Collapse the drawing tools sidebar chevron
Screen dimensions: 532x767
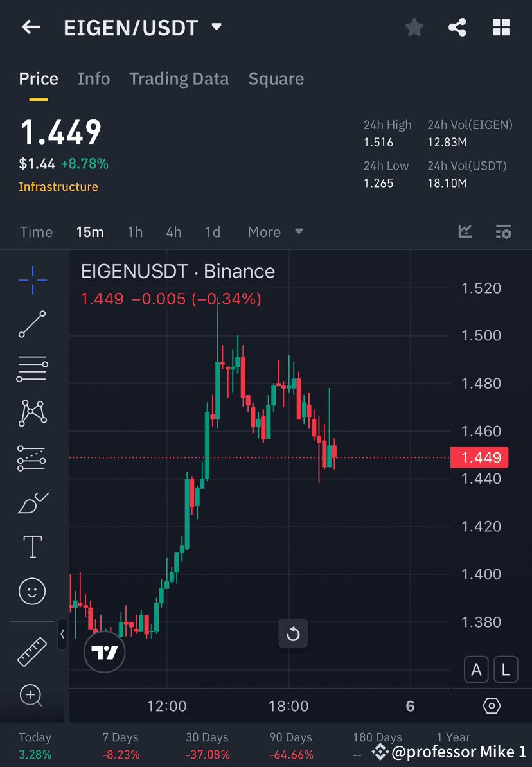[62, 635]
